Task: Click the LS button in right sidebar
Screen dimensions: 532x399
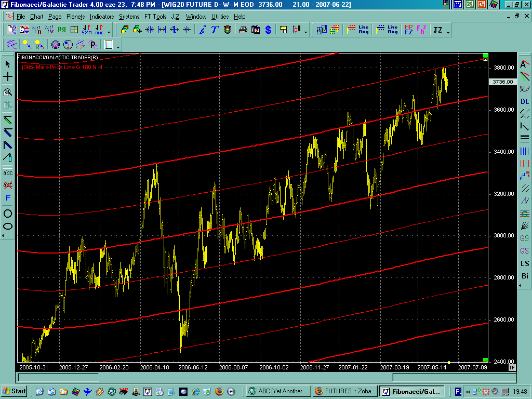Action: point(525,263)
